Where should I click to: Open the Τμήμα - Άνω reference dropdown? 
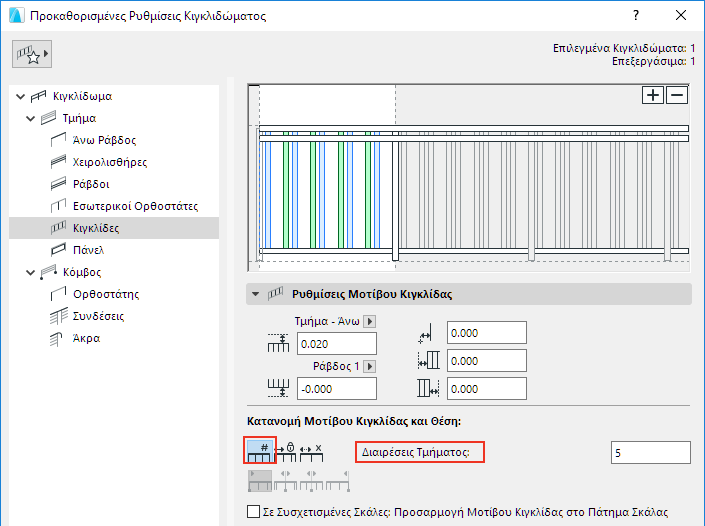370,321
